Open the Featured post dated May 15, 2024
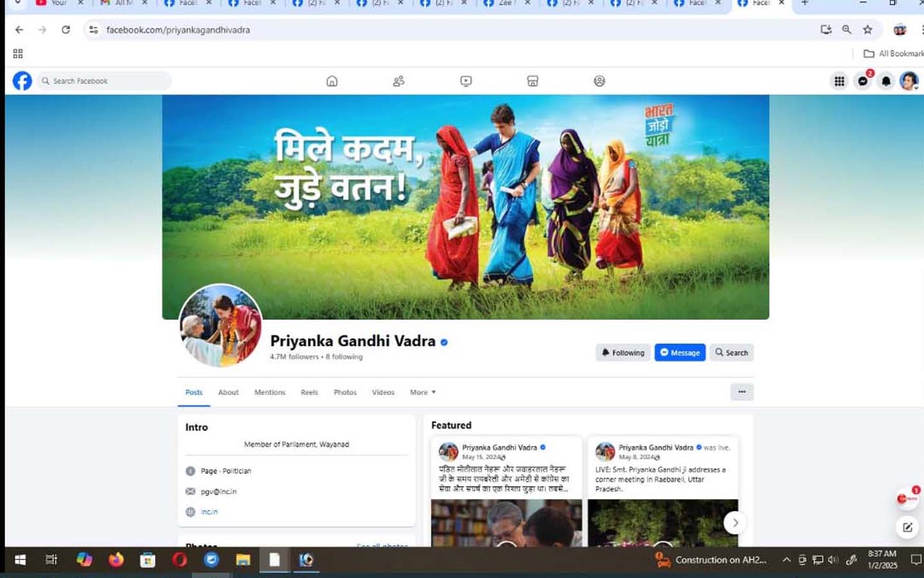Image resolution: width=924 pixels, height=578 pixels. (506, 491)
